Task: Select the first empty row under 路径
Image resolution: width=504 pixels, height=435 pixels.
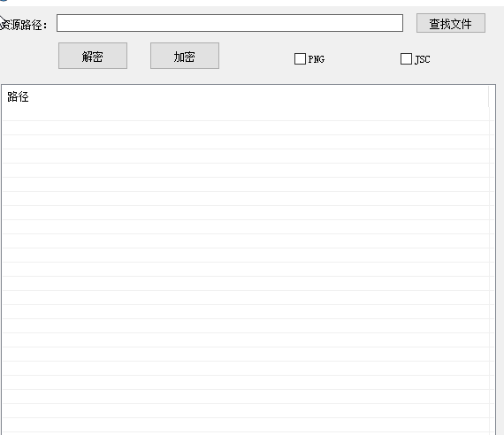Action: tap(246, 114)
